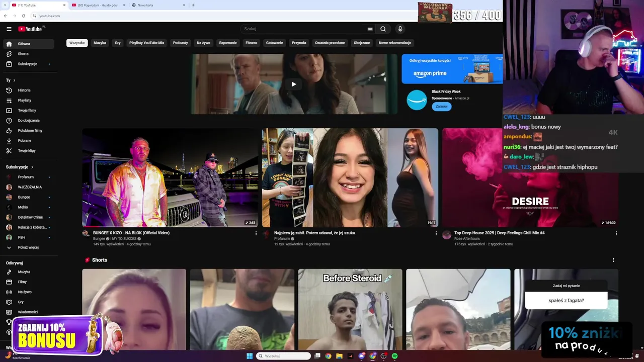Open Discord from the taskbar

coord(361,356)
